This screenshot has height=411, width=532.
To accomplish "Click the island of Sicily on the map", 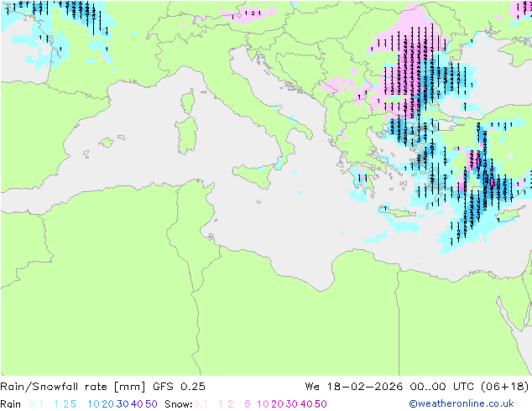I will click(x=254, y=174).
